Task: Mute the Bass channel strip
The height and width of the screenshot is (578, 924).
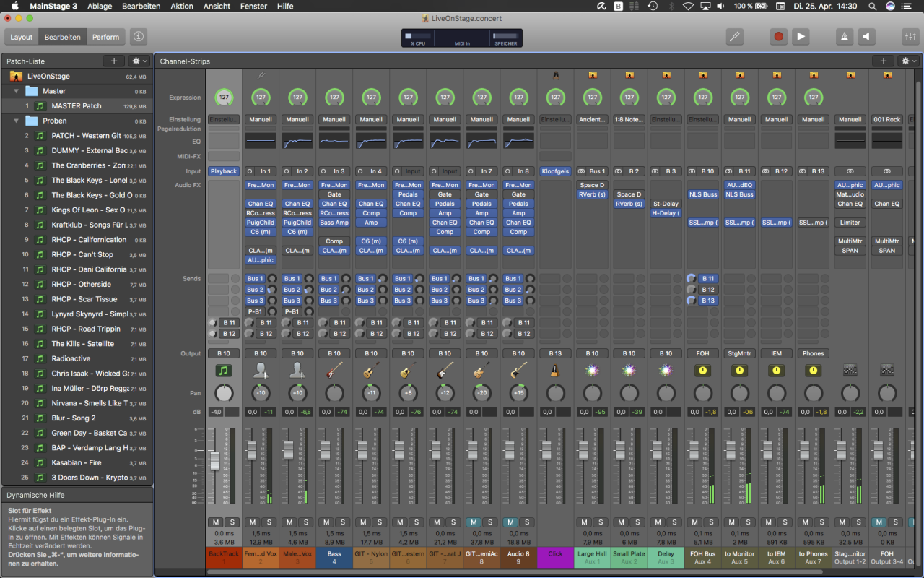Action: click(x=326, y=522)
